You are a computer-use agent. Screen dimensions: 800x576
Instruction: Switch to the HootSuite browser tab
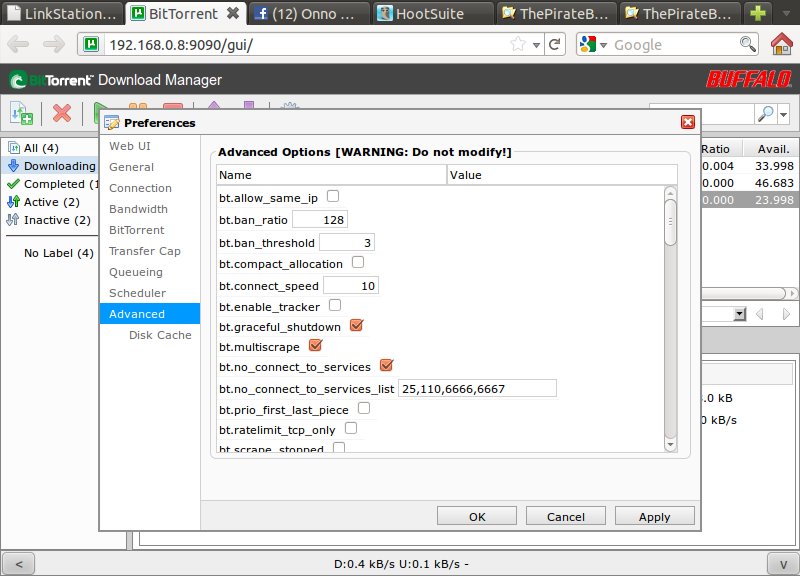pos(430,14)
